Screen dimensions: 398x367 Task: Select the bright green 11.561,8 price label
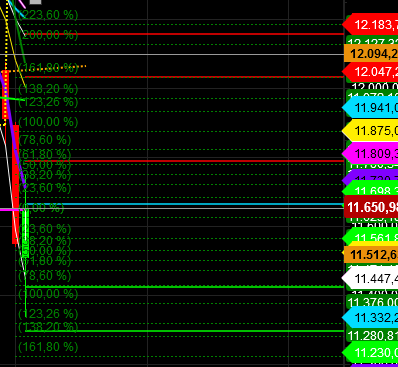click(x=371, y=238)
